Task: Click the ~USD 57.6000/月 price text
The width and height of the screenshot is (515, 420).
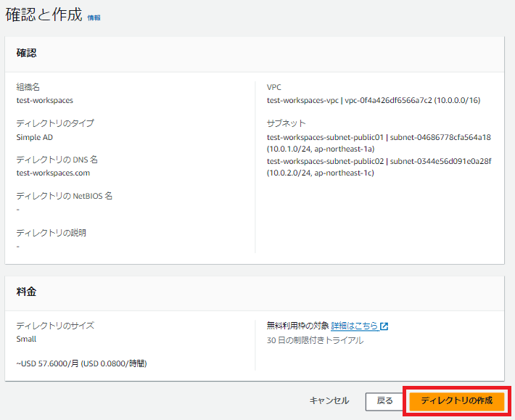Action: (81, 364)
